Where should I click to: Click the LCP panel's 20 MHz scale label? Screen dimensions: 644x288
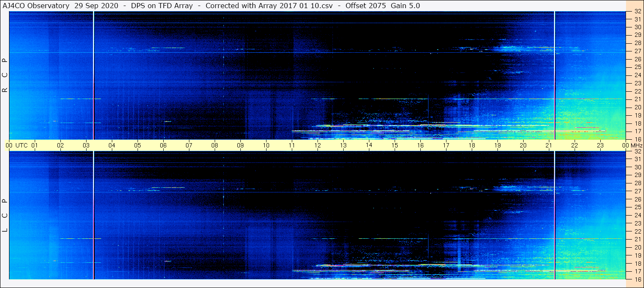tap(638, 247)
